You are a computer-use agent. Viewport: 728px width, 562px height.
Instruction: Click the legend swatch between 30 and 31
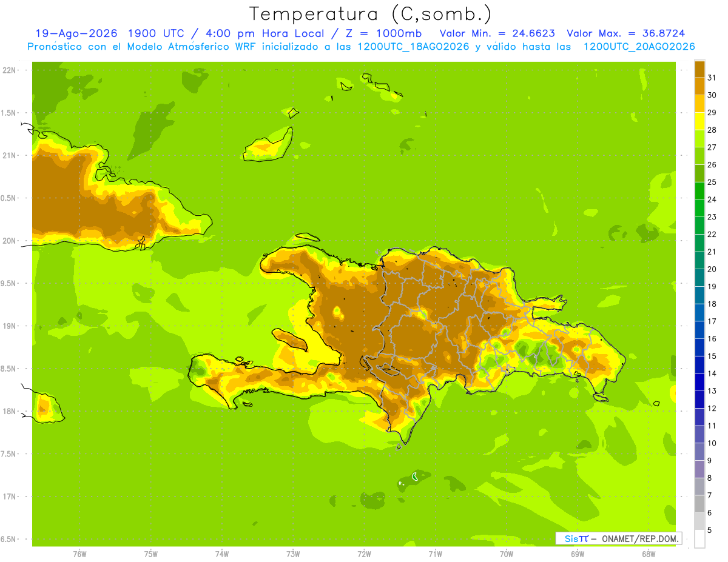699,87
